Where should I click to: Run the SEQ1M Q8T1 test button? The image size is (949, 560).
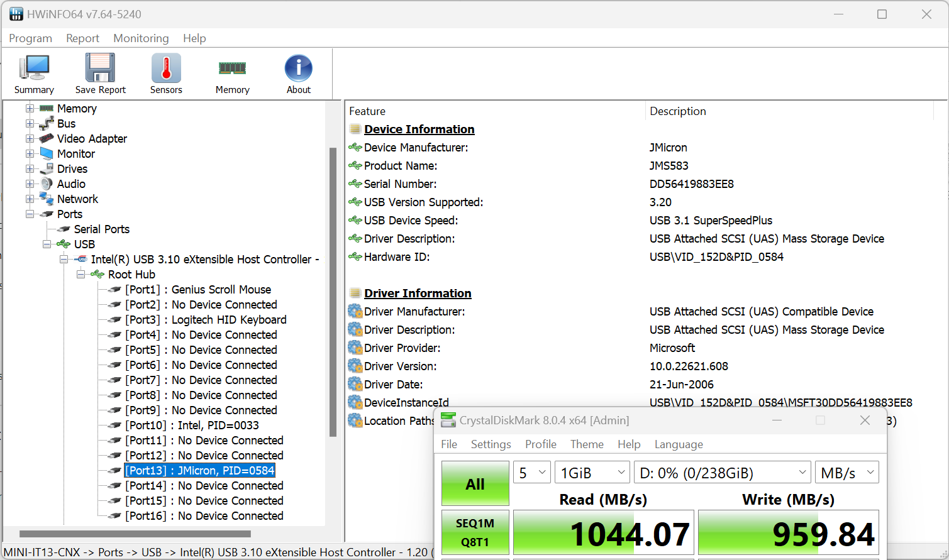click(x=475, y=532)
